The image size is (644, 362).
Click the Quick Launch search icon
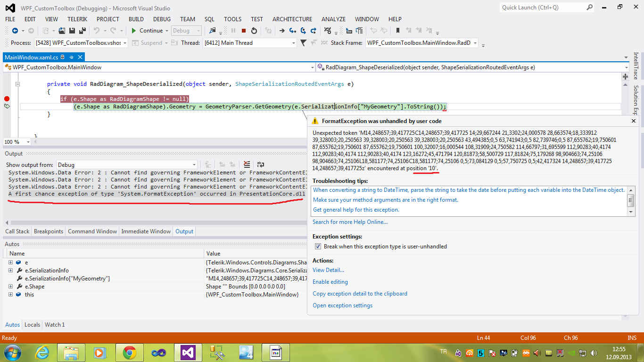click(x=589, y=7)
